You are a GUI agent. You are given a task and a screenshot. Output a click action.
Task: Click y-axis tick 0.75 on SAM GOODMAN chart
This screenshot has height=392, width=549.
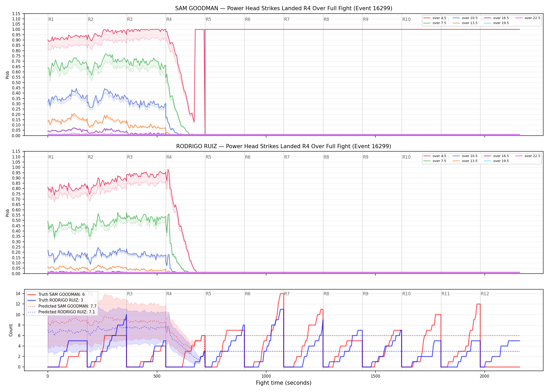tap(16, 56)
